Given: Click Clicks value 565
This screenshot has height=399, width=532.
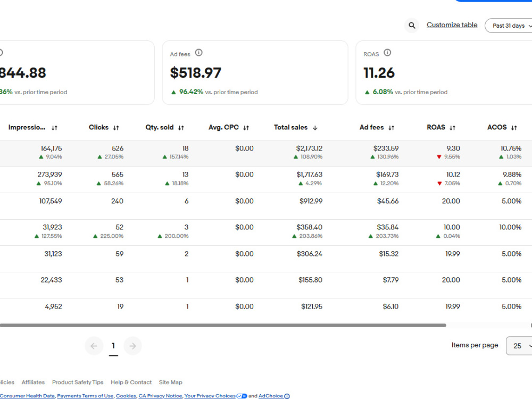Looking at the screenshot, I should (118, 174).
